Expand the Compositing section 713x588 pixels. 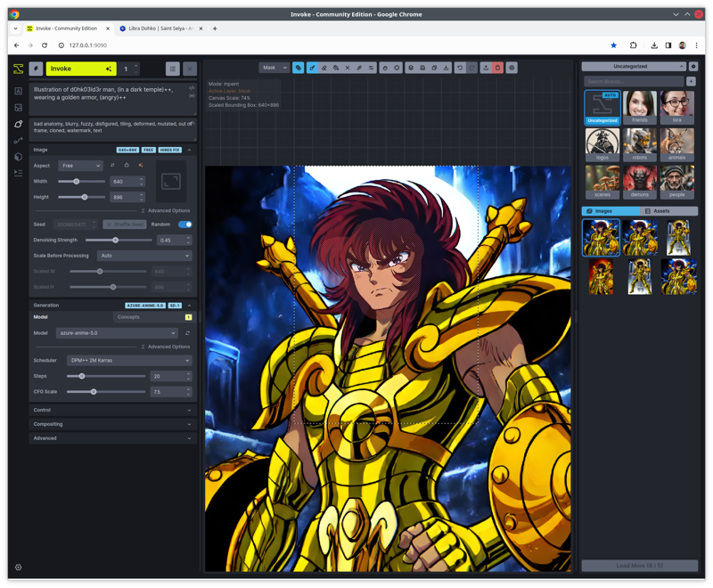pos(113,424)
